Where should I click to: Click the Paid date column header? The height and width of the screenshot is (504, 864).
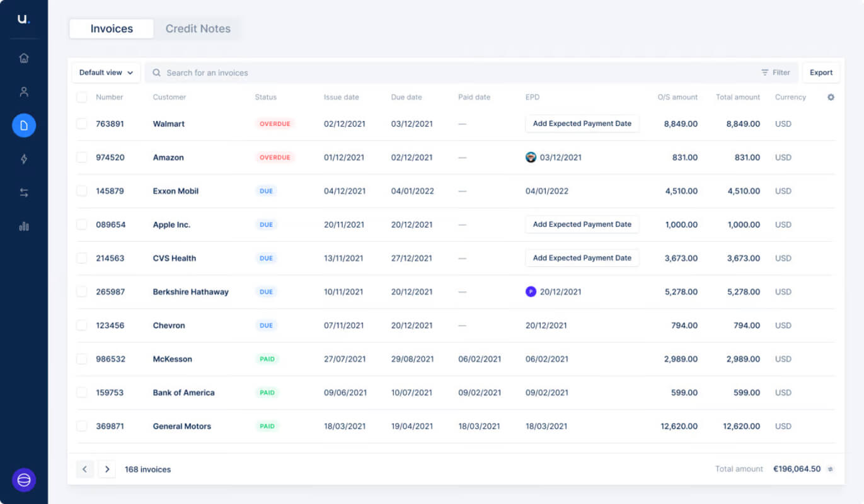tap(475, 97)
